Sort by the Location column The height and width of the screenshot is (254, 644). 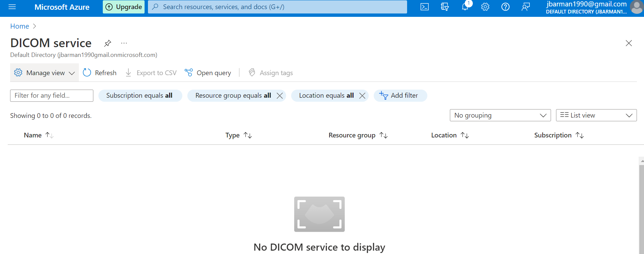[450, 135]
